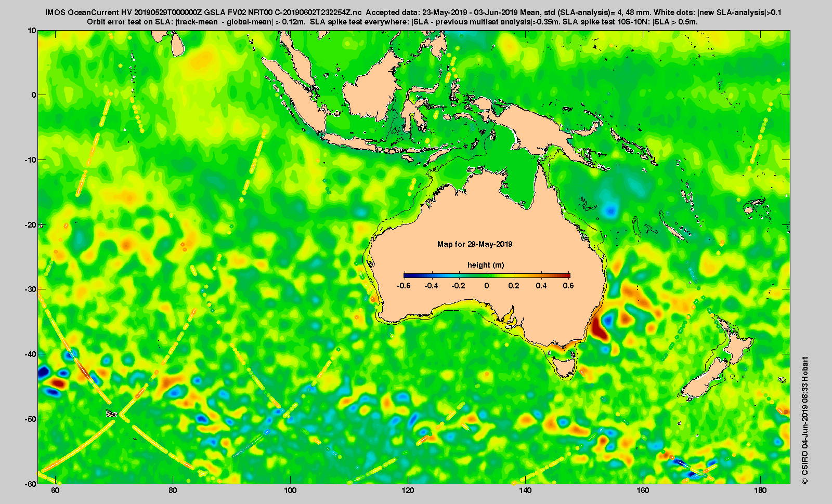
Task: Click the CSIRO copyright timestamp text
Action: (805, 420)
